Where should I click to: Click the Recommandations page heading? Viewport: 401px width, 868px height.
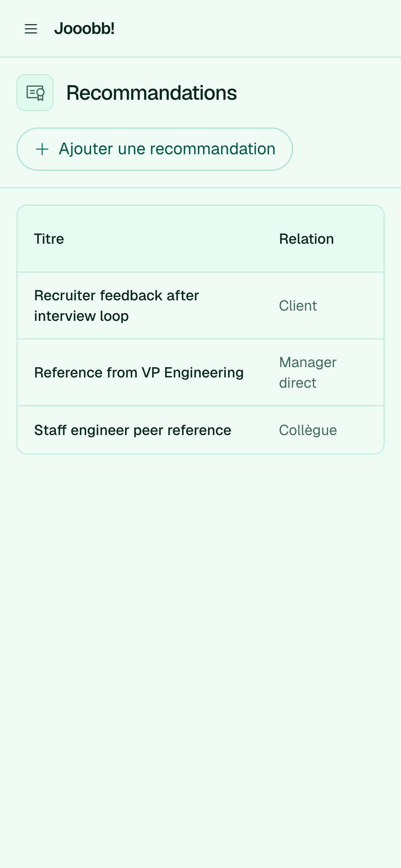151,93
